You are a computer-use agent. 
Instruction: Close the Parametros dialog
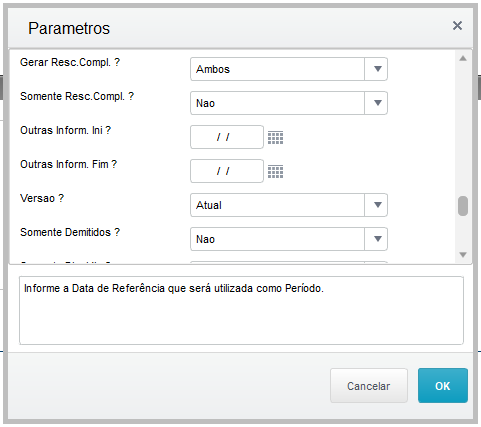[x=457, y=26]
